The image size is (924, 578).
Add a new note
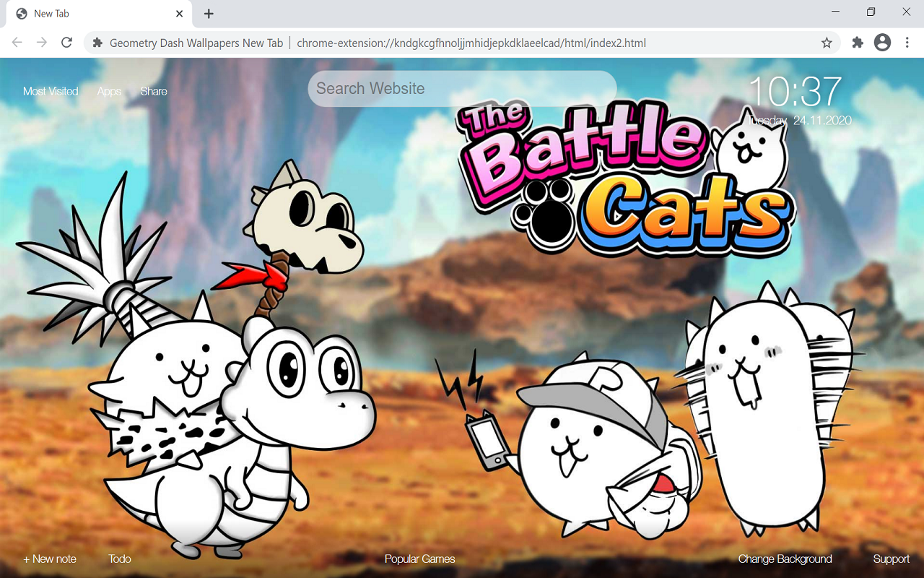50,558
